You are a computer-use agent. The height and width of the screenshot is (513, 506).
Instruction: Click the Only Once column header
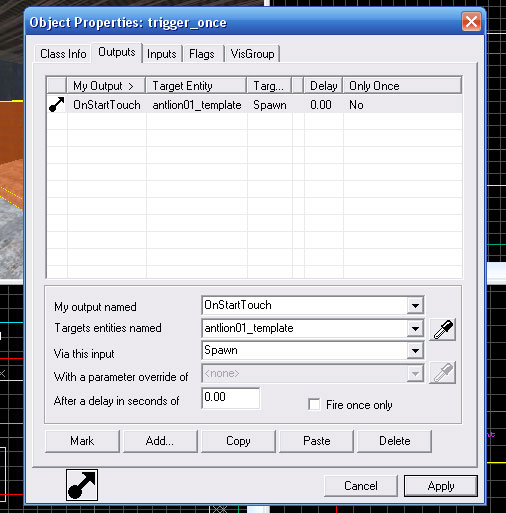[x=402, y=86]
